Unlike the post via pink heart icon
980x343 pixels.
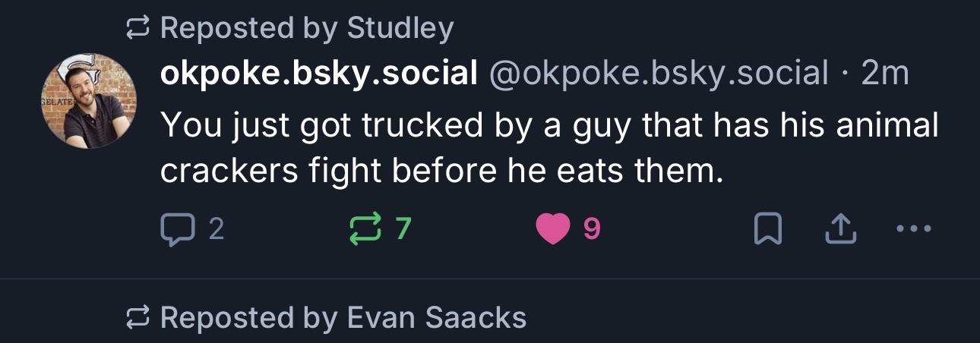tap(553, 229)
